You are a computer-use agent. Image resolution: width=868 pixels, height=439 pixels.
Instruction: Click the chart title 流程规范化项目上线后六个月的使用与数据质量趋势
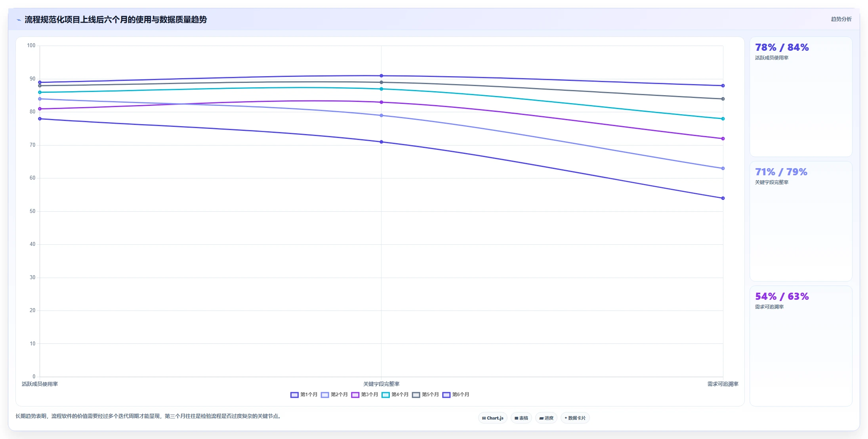[116, 20]
